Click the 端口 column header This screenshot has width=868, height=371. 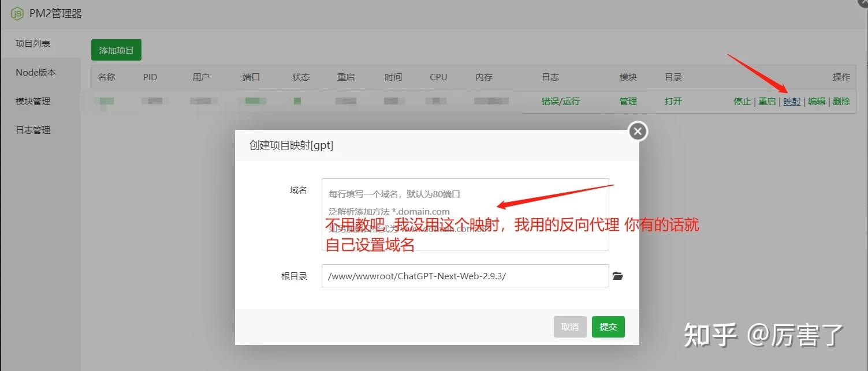[x=252, y=77]
